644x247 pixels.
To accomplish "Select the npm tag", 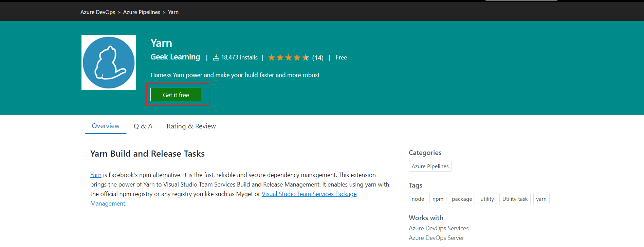I will point(438,199).
